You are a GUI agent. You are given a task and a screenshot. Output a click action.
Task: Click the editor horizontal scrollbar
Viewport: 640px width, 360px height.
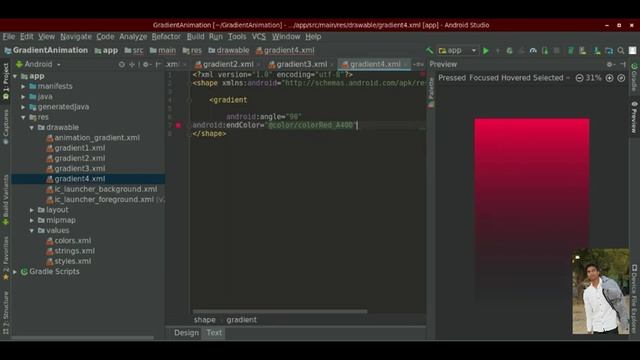coord(280,311)
